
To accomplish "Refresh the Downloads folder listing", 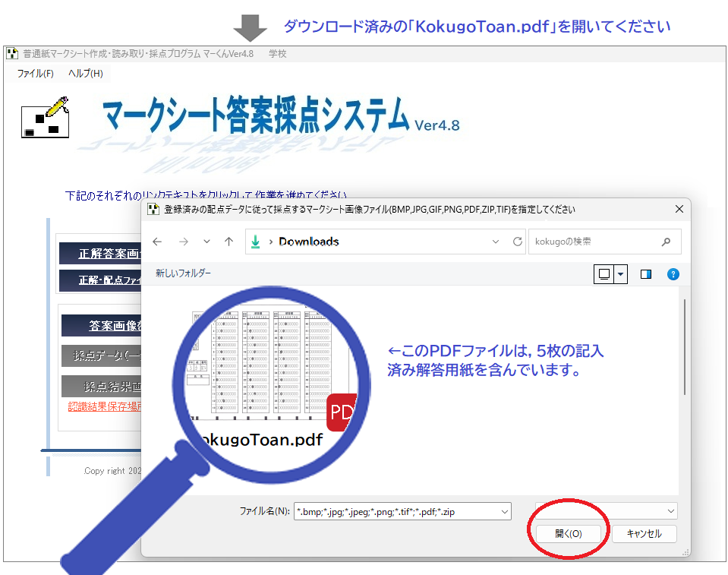I will (x=518, y=242).
